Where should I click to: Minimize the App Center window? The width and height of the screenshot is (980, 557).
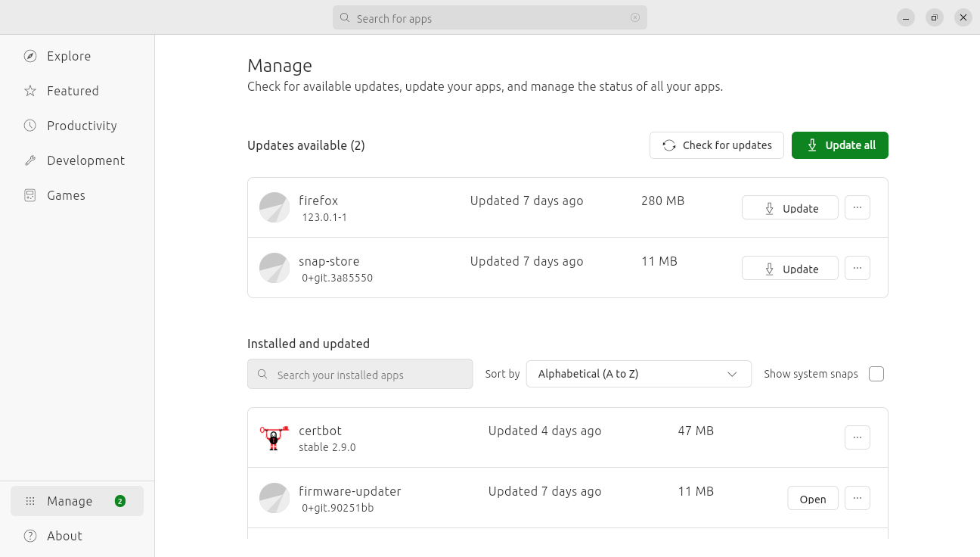click(906, 17)
